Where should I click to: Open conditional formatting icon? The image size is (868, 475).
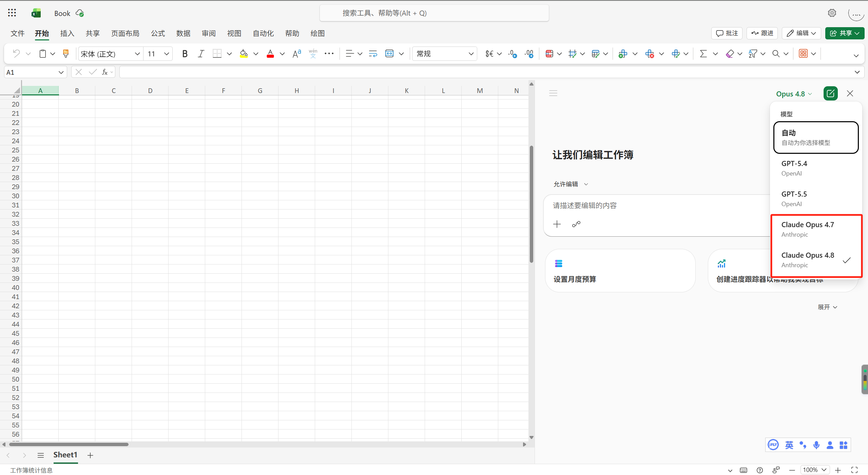tap(549, 54)
